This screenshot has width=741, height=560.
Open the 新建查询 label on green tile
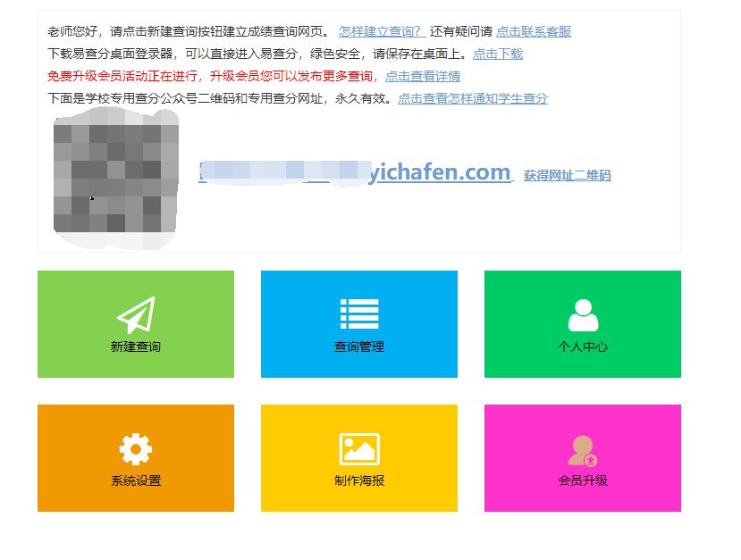tap(136, 347)
